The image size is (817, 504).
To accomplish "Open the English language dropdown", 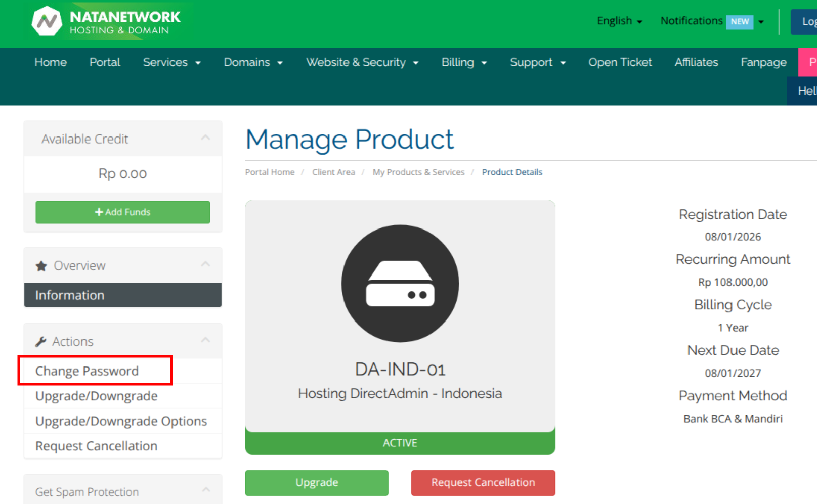I will (620, 21).
